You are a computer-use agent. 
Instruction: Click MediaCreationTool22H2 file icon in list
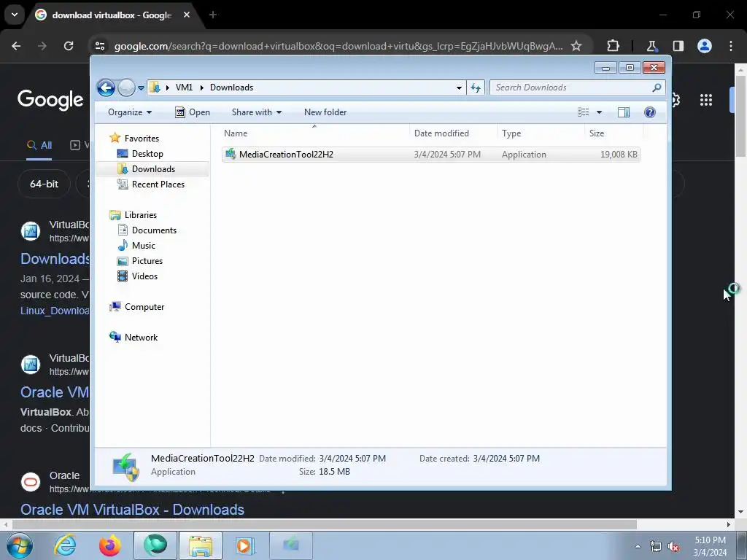pyautogui.click(x=231, y=154)
